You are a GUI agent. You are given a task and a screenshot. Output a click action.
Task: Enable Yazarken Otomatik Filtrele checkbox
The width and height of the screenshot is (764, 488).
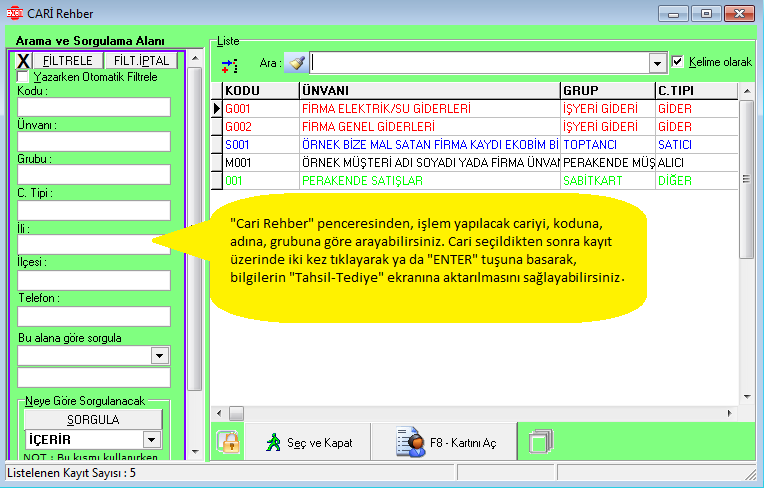[23, 77]
